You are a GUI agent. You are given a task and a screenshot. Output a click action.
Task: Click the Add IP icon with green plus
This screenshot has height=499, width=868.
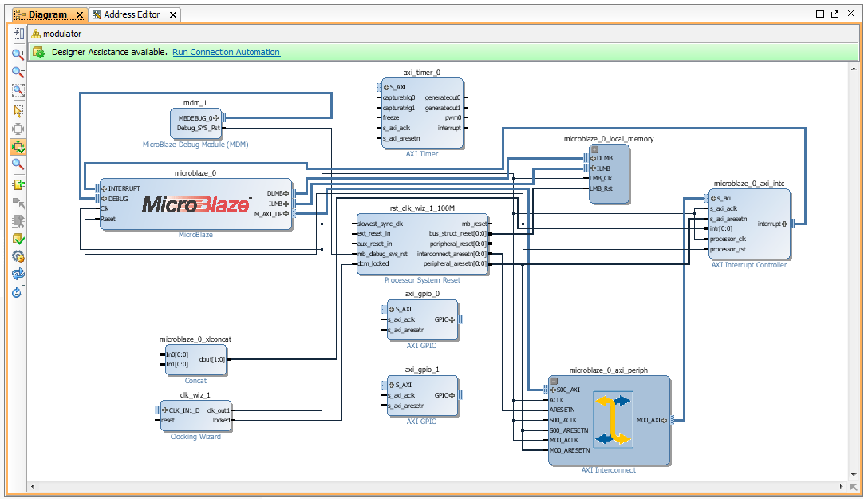18,185
